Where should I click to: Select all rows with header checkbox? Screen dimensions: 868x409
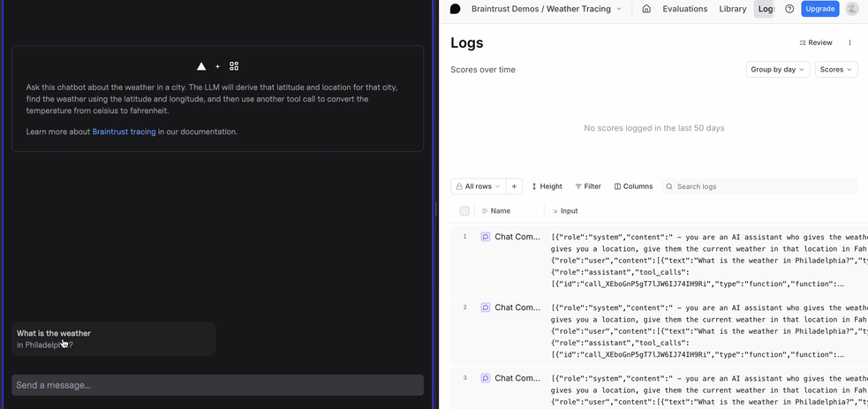click(464, 211)
